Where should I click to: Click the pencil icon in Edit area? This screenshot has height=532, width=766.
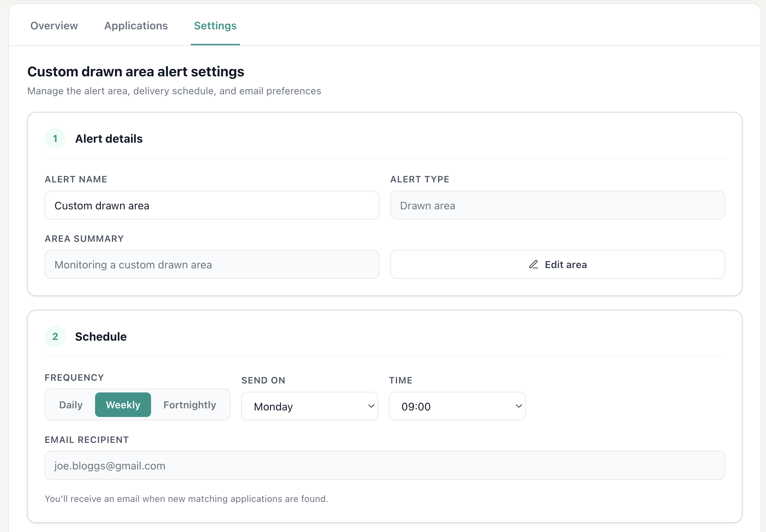(533, 264)
